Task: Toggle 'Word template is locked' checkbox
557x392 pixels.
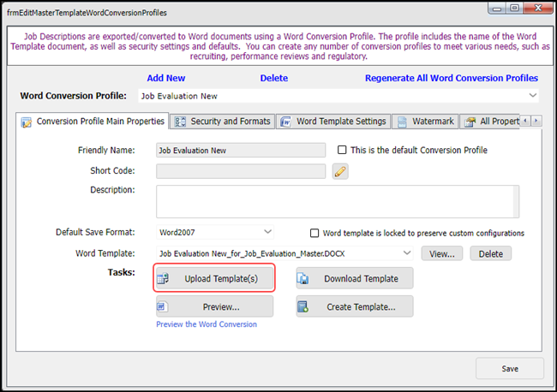Action: pos(314,233)
